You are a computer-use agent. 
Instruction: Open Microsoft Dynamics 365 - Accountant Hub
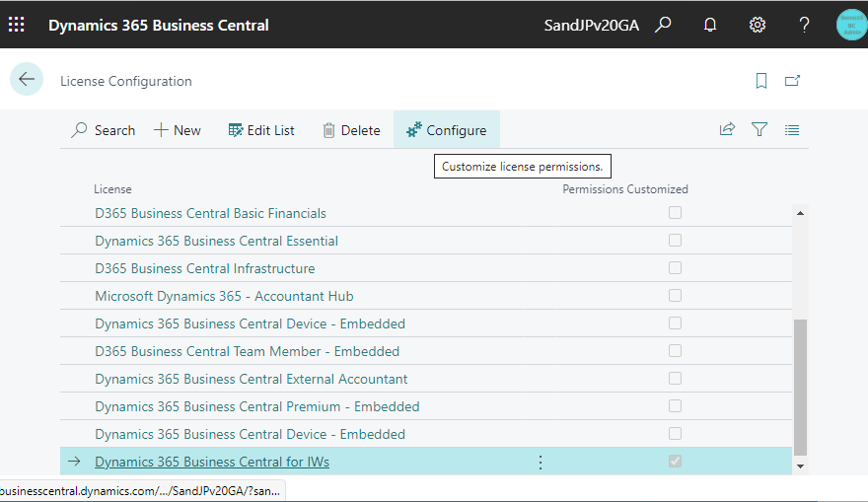(224, 296)
